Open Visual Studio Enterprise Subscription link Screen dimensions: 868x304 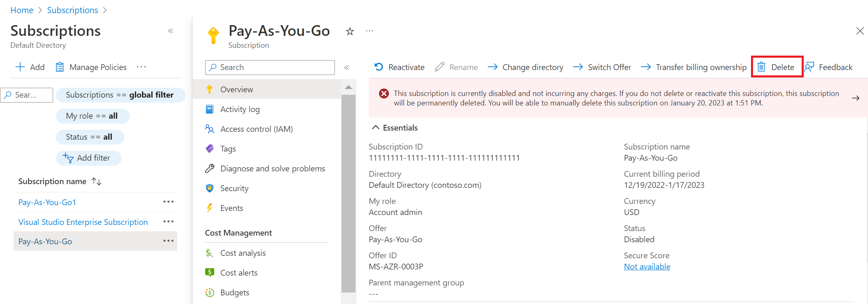83,222
